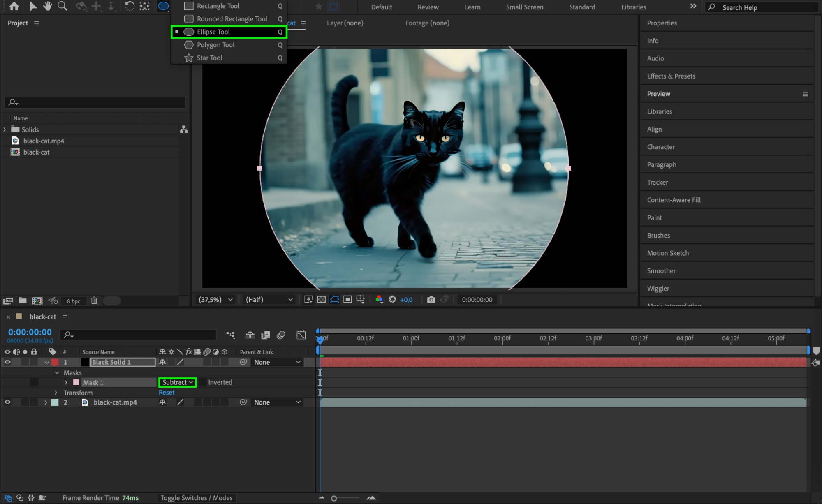Screen dimensions: 822x504
Task: Switch to the Review workspace tab
Action: point(428,7)
